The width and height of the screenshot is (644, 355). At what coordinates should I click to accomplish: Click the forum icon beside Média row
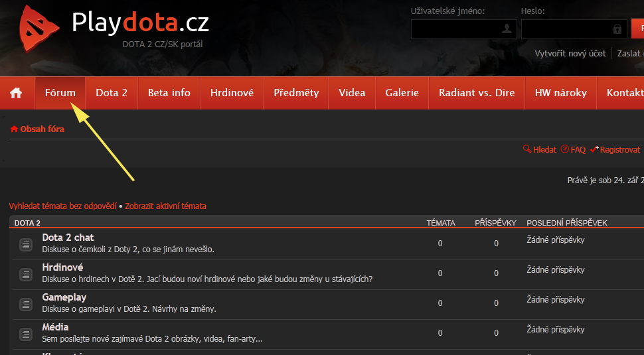click(x=26, y=334)
